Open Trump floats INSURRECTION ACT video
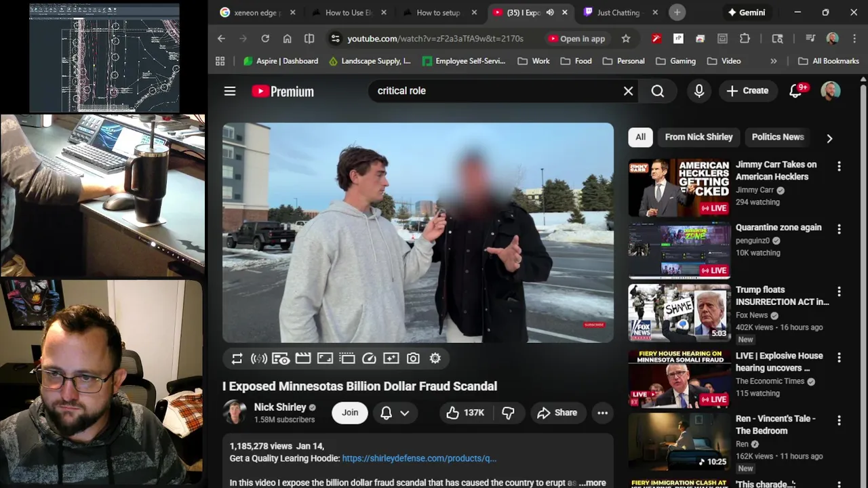 pos(679,312)
